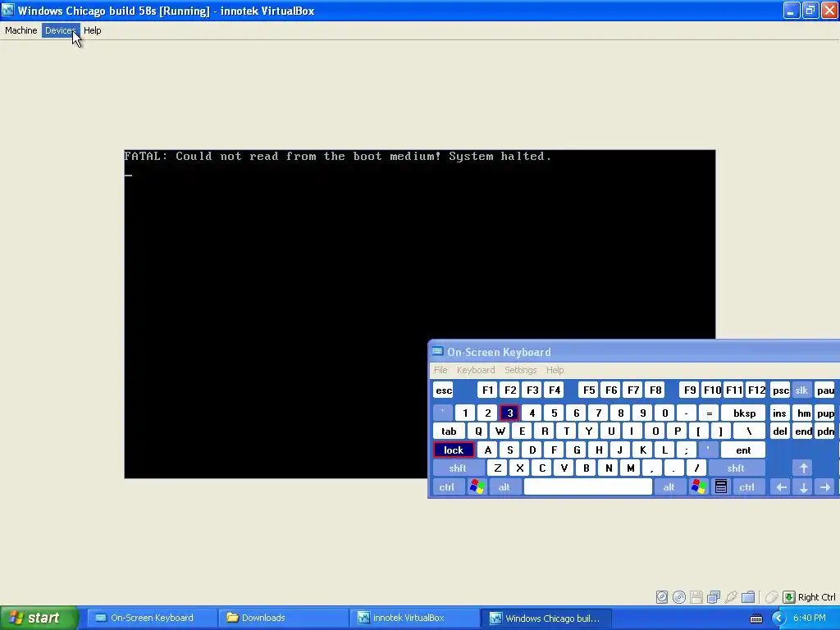Open On-Screen Keyboard's Keyboard menu
The width and height of the screenshot is (840, 630).
click(x=476, y=370)
